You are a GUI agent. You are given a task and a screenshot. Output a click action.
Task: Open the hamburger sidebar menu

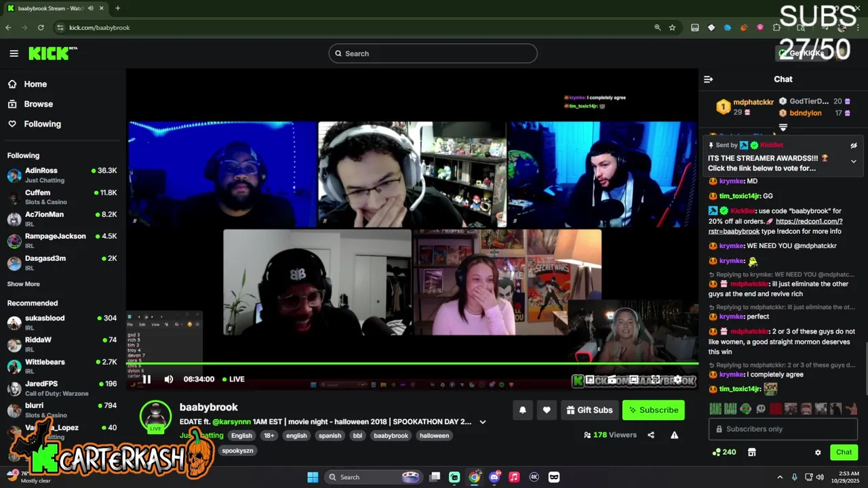pyautogui.click(x=14, y=54)
